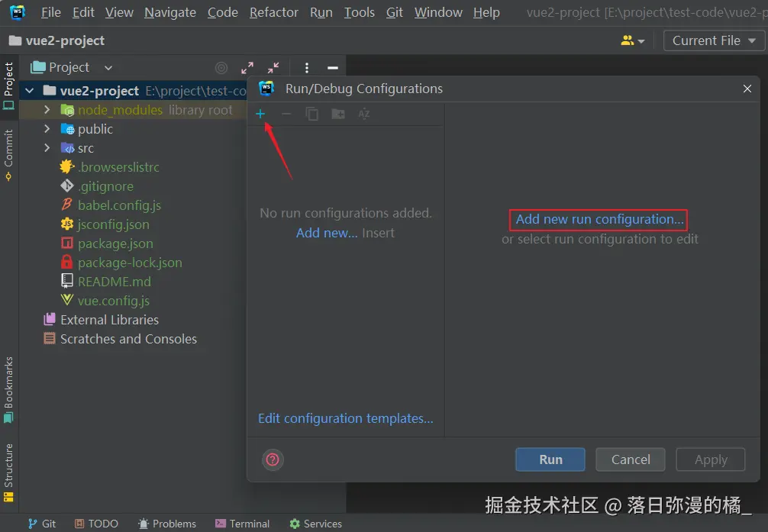
Task: Expand the public folder
Action: 46,128
